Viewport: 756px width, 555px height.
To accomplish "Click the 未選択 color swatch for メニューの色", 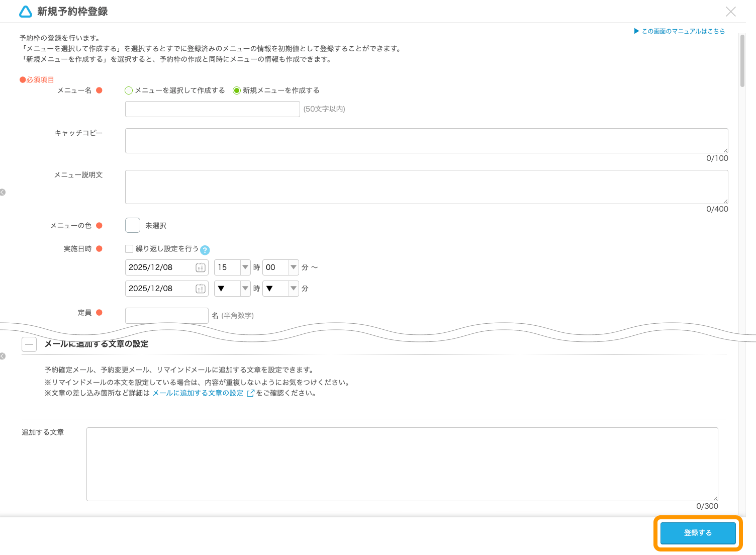I will (132, 225).
